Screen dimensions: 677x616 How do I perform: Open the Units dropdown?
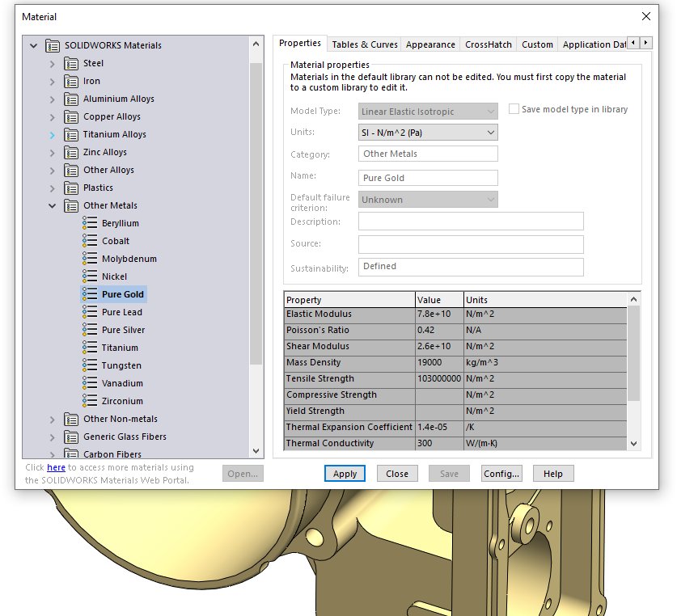tap(428, 133)
